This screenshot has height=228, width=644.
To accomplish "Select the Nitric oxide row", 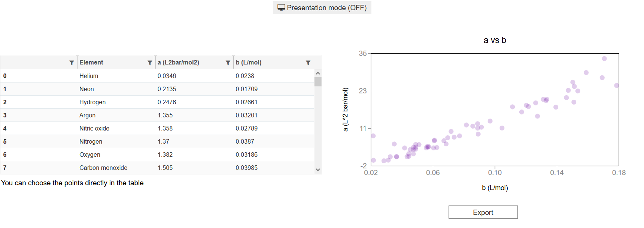I will (x=157, y=128).
